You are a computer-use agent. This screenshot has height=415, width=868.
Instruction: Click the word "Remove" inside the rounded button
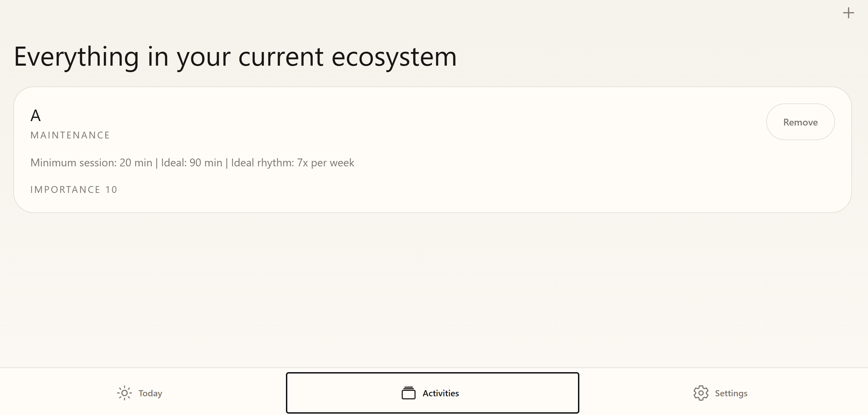pyautogui.click(x=800, y=122)
